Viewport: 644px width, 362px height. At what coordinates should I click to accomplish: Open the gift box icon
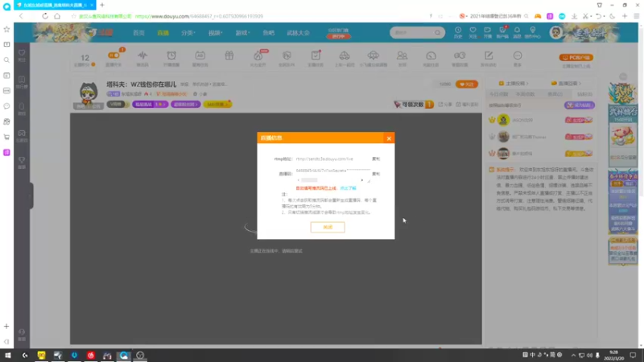tap(229, 56)
